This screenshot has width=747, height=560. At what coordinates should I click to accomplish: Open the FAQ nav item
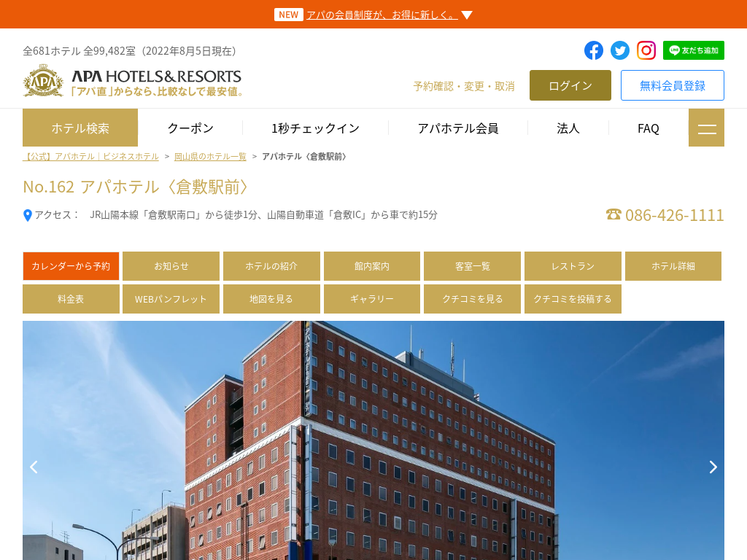pos(648,128)
